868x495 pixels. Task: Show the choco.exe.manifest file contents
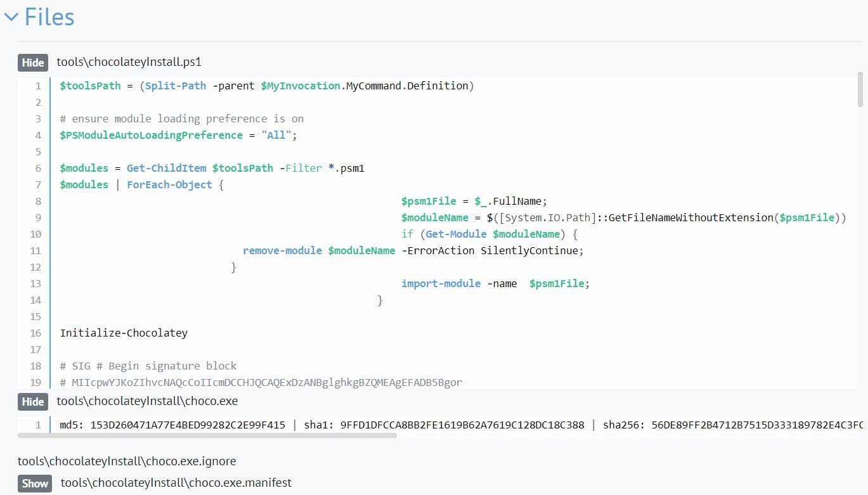coord(35,483)
